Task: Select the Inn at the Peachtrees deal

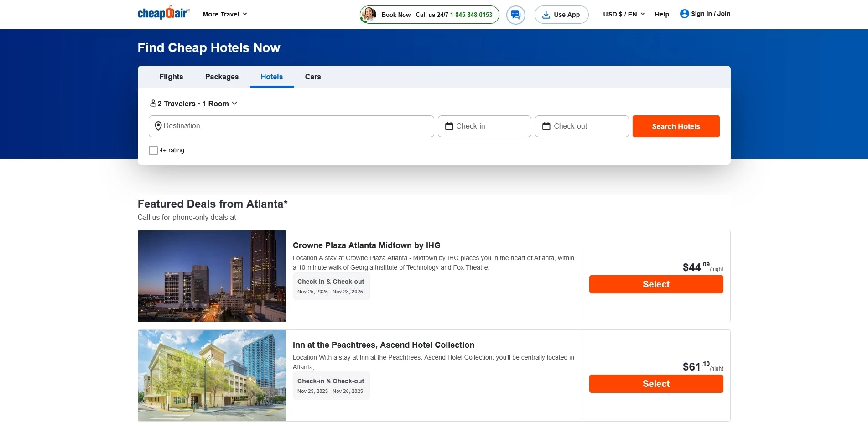Action: (655, 384)
